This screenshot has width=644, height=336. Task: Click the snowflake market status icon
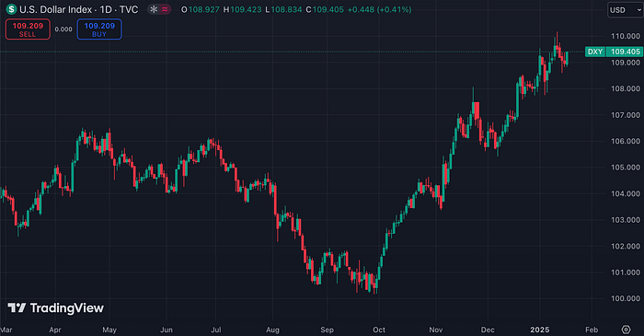[x=154, y=9]
